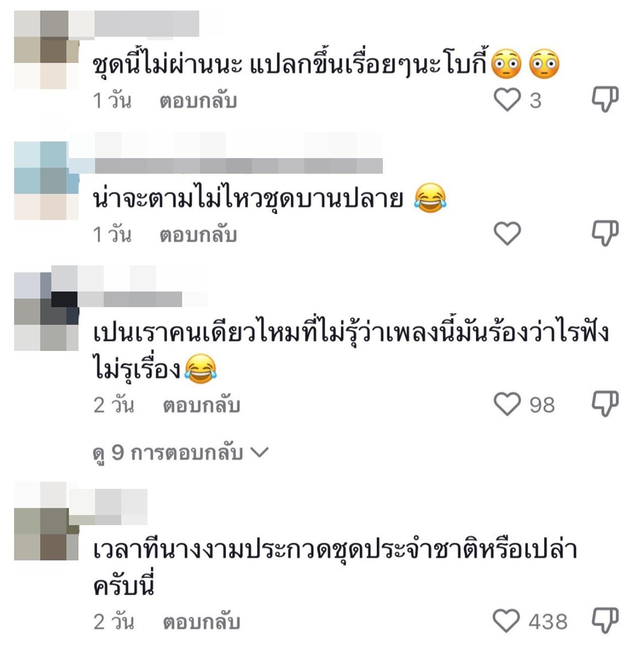Like the comment with 3 likes
This screenshot has width=644, height=648.
click(507, 100)
